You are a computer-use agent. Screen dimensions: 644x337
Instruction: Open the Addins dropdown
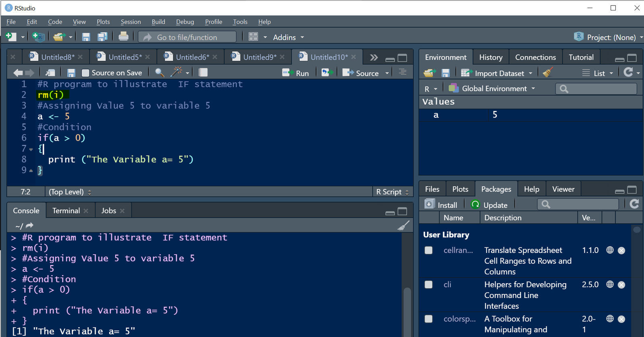[288, 37]
